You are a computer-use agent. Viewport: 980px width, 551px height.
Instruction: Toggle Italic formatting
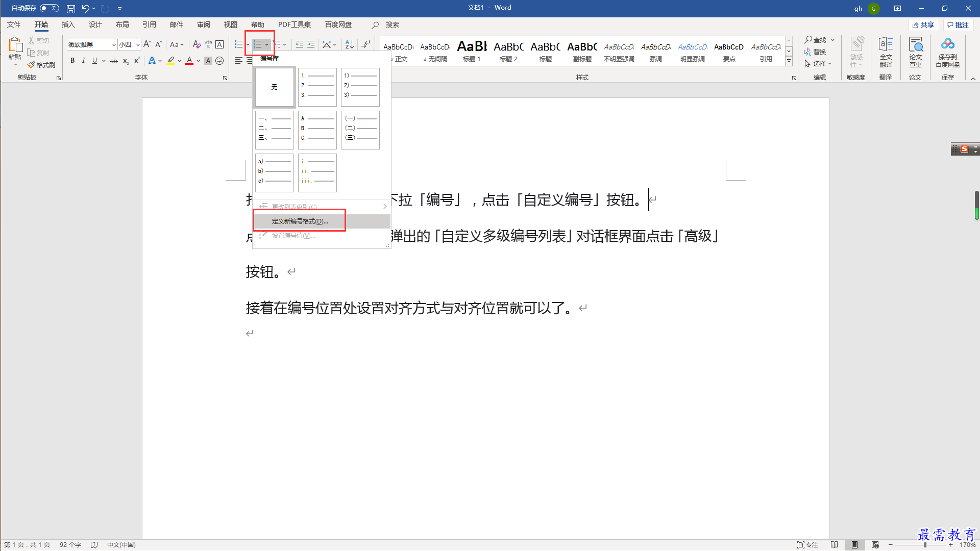tap(84, 60)
